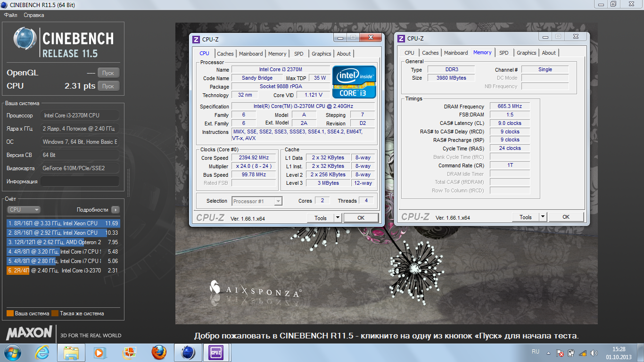Viewport: 644px width, 362px height.
Task: Select ranking row 4Я/8П @ 2.80 ГГц
Action: (63, 261)
